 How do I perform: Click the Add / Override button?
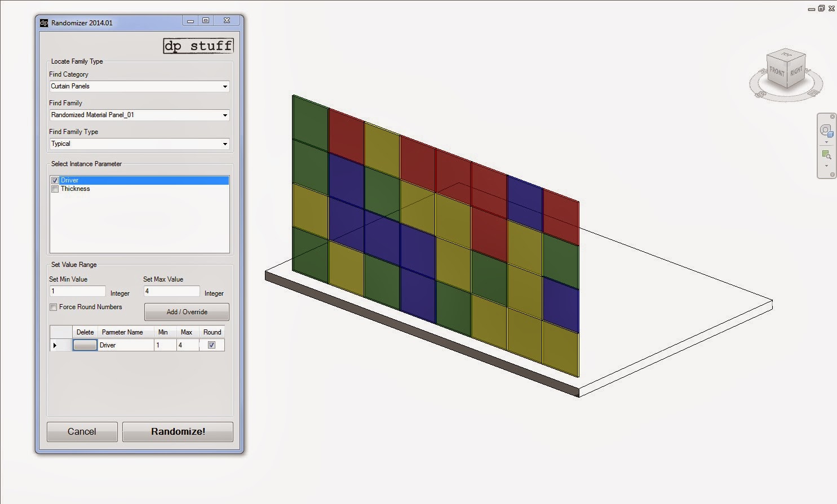[x=186, y=311]
